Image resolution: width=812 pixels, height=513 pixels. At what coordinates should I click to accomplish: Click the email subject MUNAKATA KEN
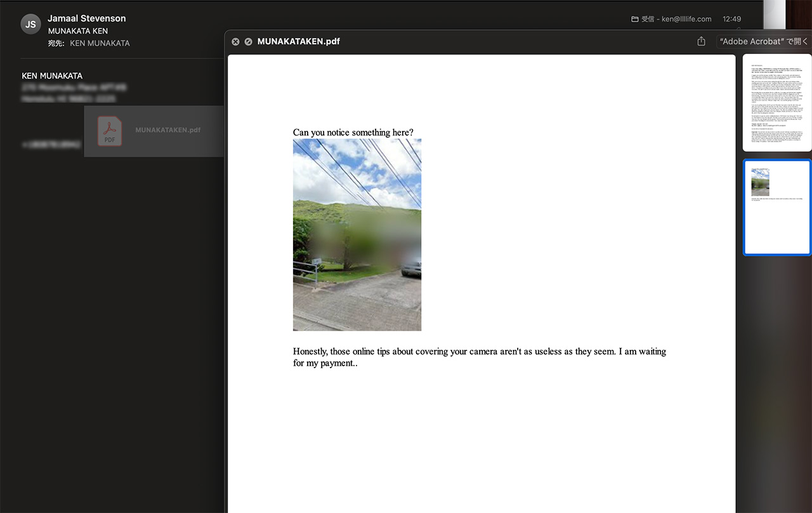78,30
